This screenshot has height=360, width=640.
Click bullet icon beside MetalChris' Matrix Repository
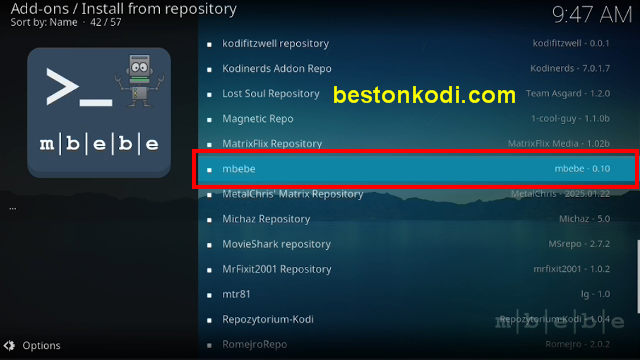[x=209, y=195]
